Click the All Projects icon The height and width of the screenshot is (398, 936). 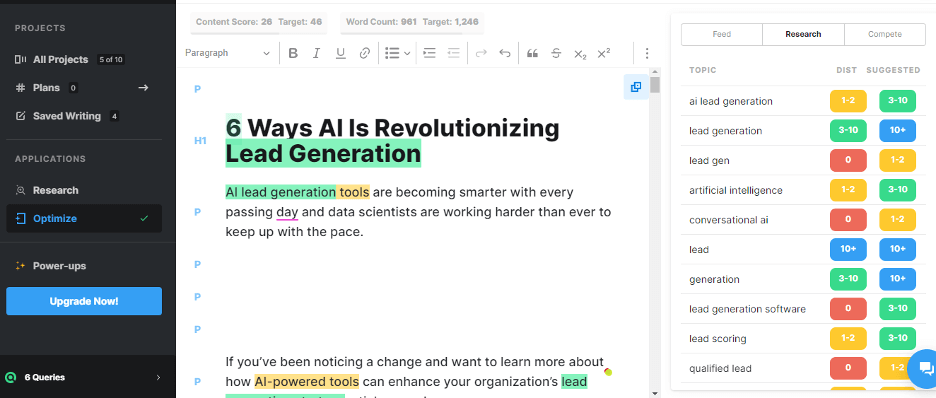tap(21, 60)
